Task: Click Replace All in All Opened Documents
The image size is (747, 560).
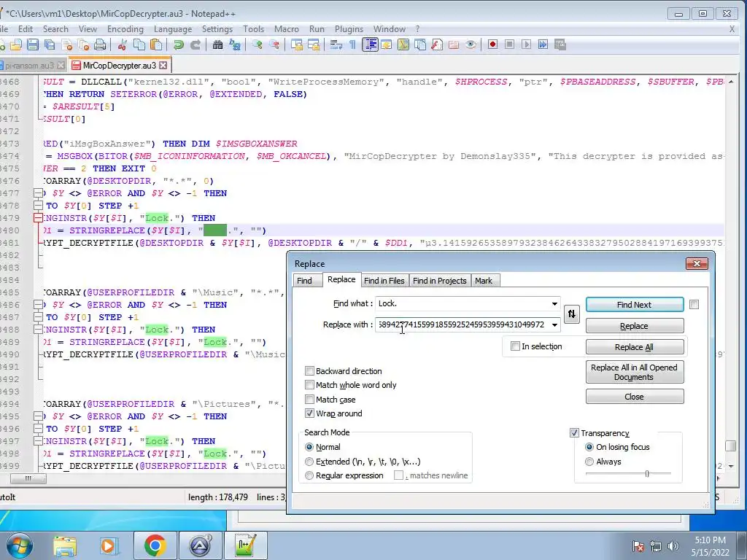Action: pos(634,372)
